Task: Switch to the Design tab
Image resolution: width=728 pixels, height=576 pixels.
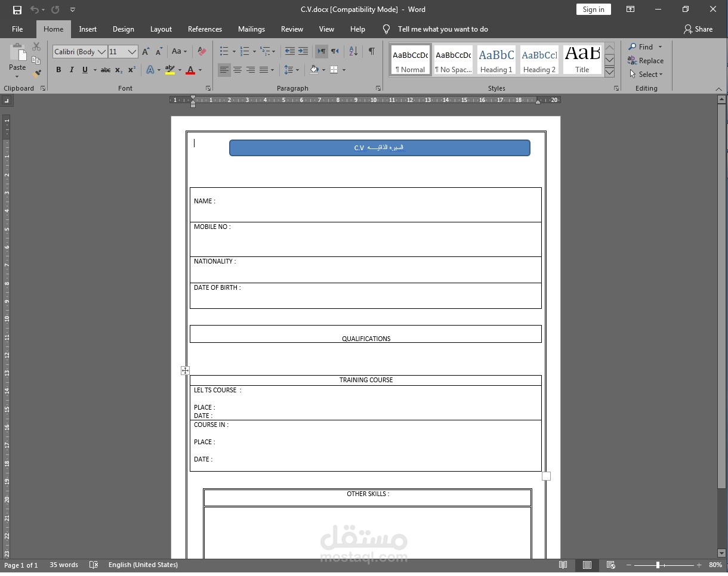Action: [x=124, y=29]
